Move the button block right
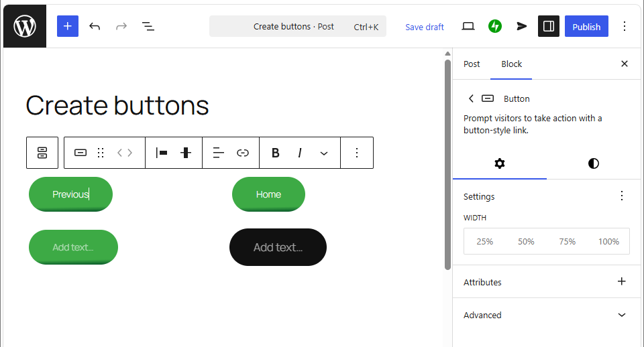644x347 pixels. 129,153
